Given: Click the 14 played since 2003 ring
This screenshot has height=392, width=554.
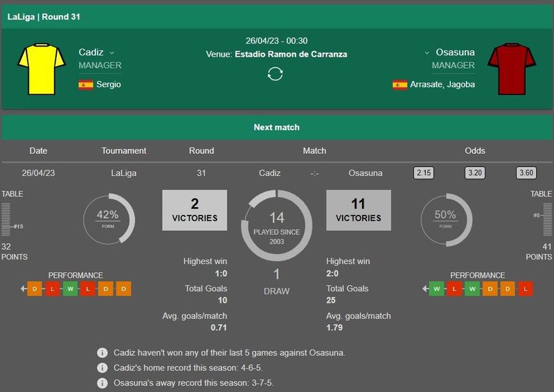Looking at the screenshot, I should point(276,226).
